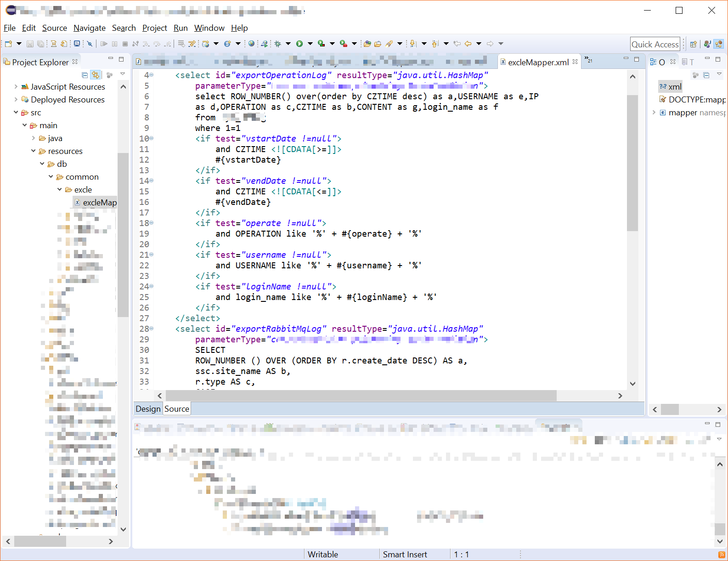Click the Quick Access box

tap(655, 44)
